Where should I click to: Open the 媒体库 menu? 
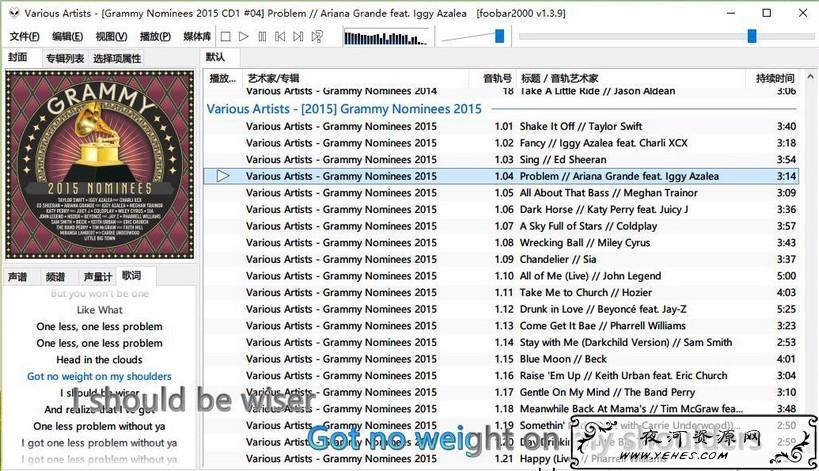pos(197,36)
